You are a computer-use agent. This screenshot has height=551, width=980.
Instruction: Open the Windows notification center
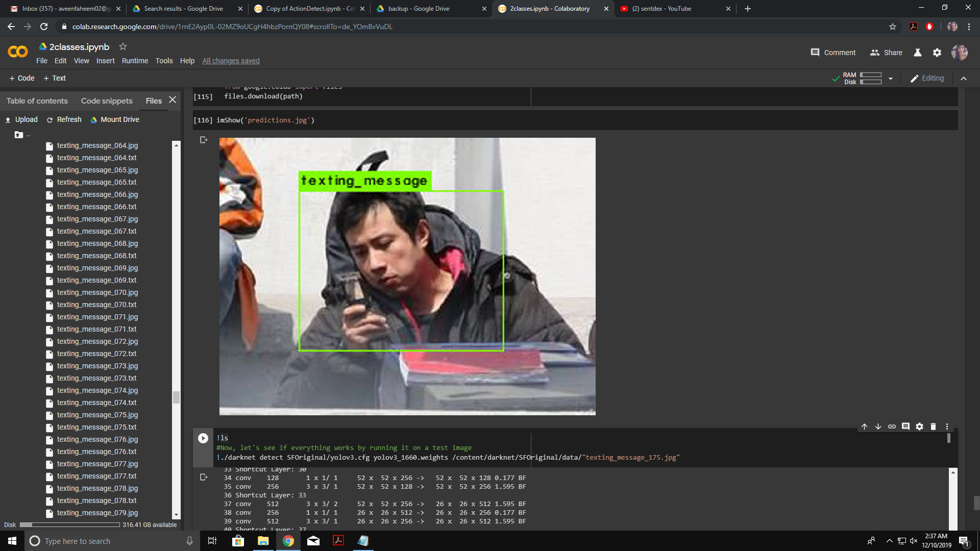964,541
